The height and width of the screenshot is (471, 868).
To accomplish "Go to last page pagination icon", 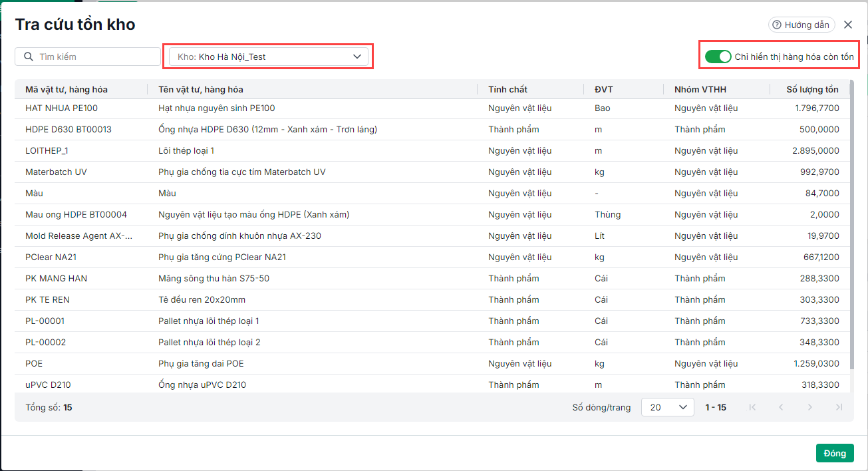I will (839, 407).
